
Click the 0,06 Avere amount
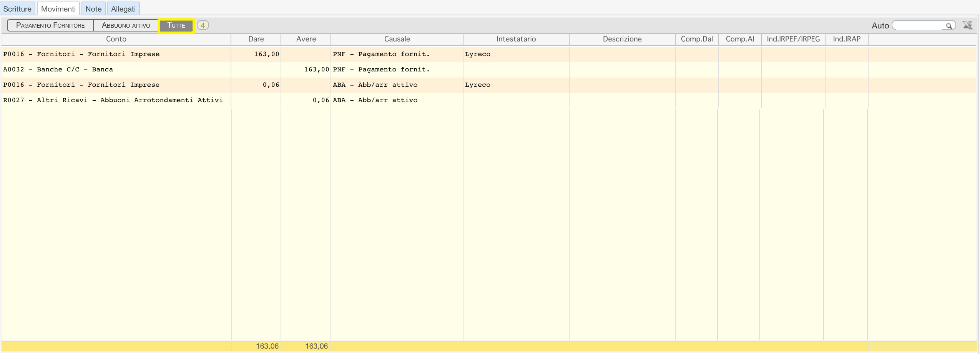coord(321,100)
